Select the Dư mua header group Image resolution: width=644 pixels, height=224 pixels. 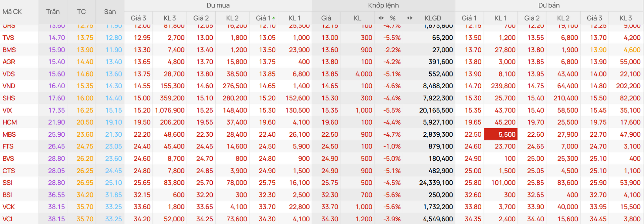(218, 5)
